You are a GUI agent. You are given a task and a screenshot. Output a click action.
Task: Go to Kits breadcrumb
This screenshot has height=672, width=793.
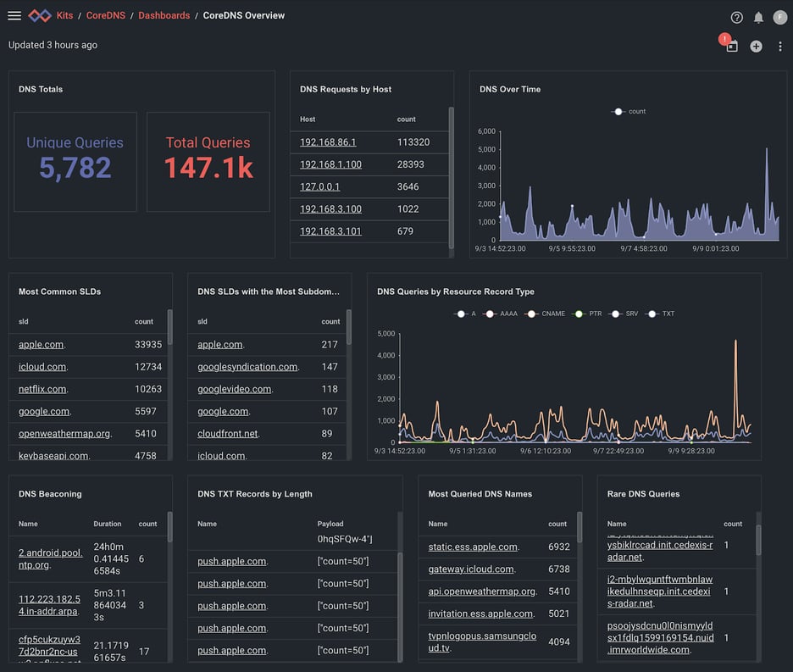(64, 15)
